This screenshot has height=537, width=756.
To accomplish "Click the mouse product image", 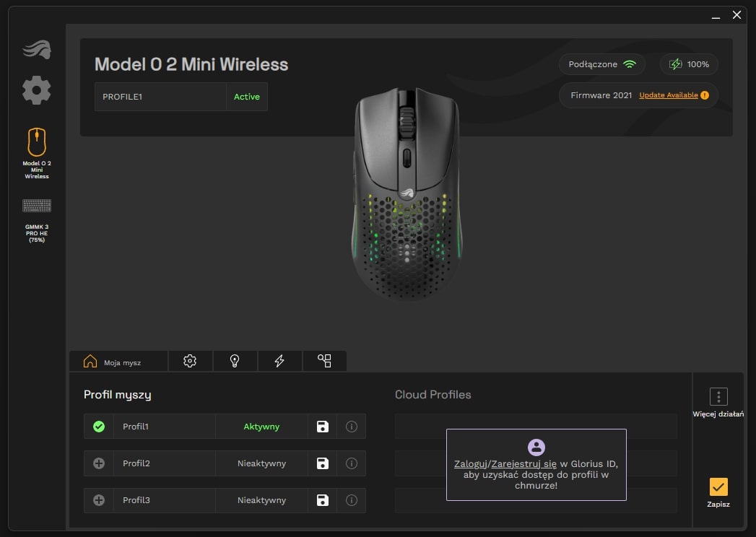I will [x=407, y=194].
